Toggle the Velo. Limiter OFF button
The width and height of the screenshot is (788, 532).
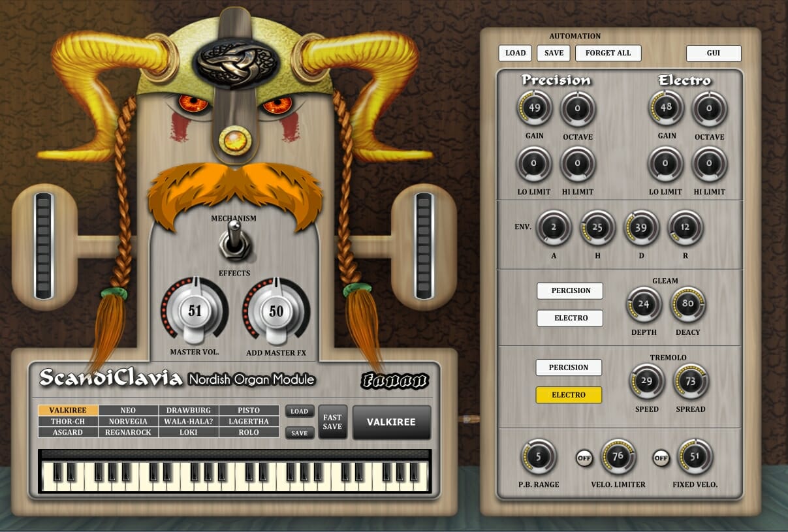pos(584,458)
